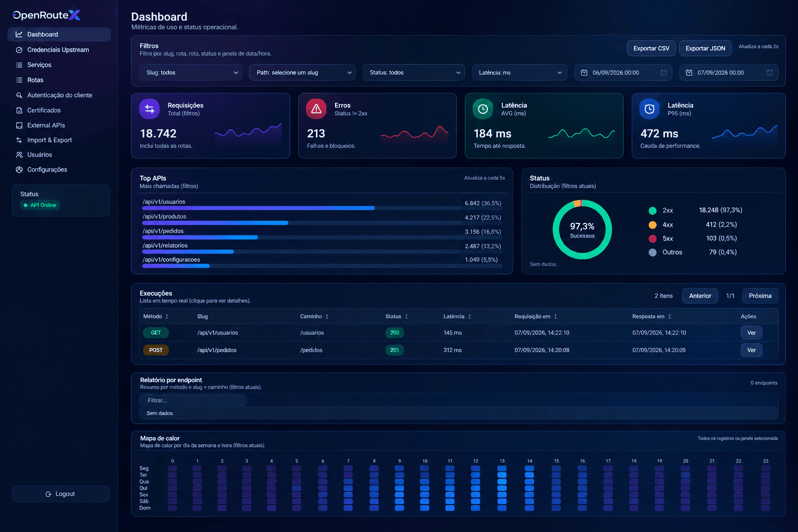Sort the executions by Latência column
The width and height of the screenshot is (798, 532).
(x=457, y=316)
